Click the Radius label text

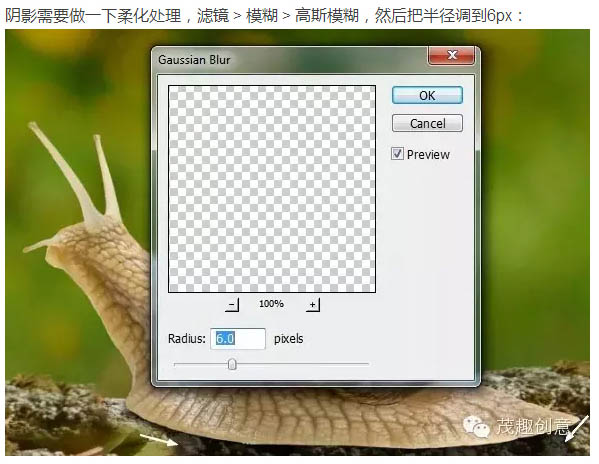coord(186,339)
